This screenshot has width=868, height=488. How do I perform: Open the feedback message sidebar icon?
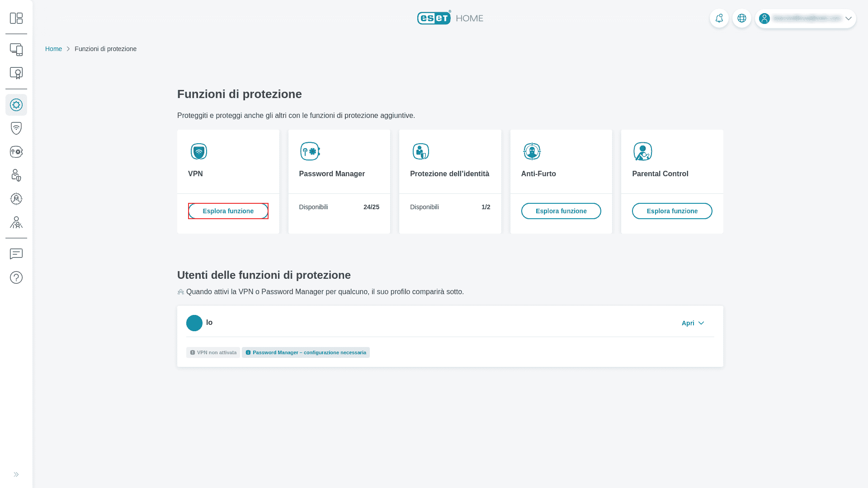(16, 254)
